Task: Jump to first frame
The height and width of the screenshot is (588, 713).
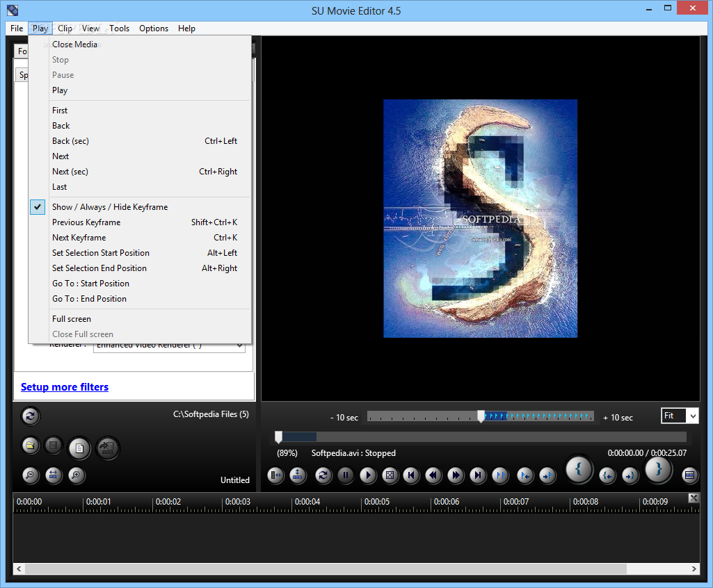Action: tap(412, 475)
